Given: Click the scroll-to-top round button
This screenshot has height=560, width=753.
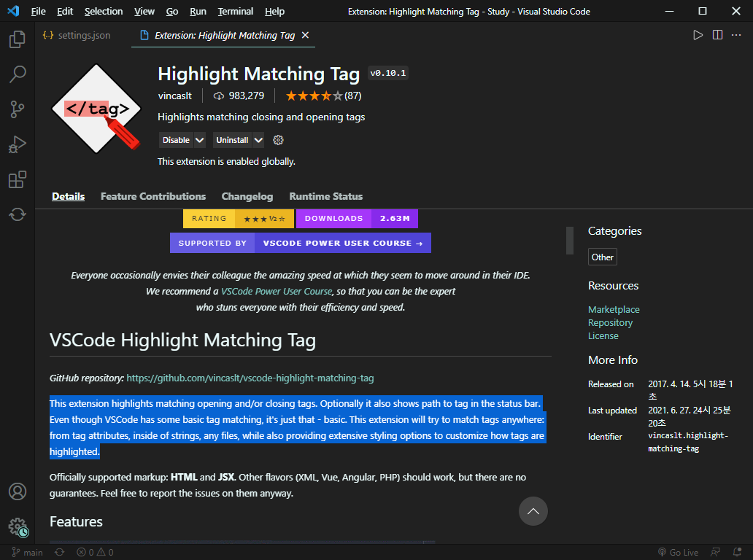Looking at the screenshot, I should pyautogui.click(x=533, y=511).
